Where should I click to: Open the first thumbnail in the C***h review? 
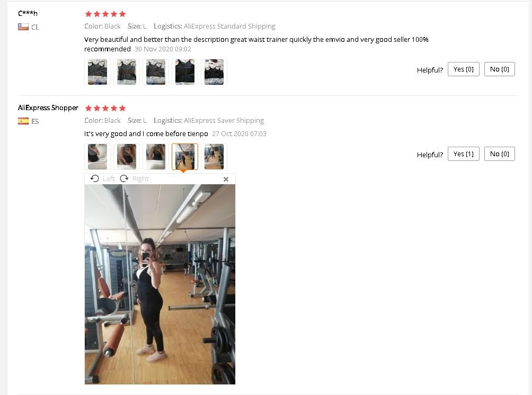[x=97, y=72]
